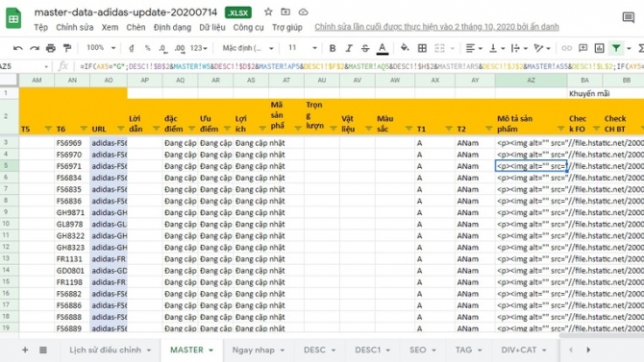Screen dimensions: 644x362
Task: Star this spreadsheet document
Action: [x=268, y=12]
